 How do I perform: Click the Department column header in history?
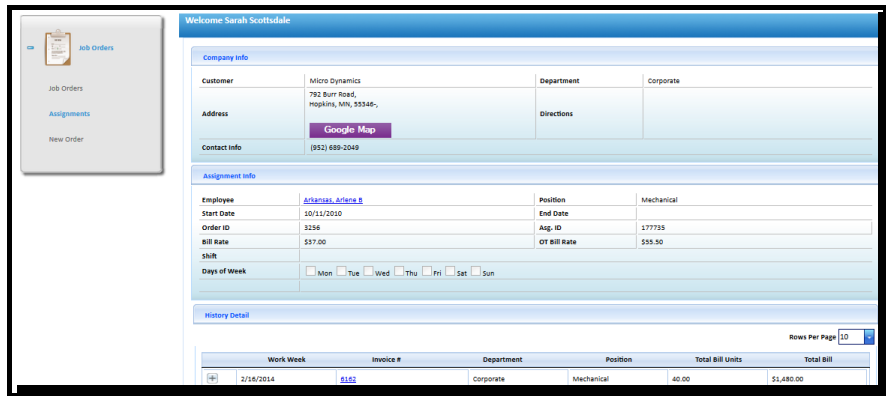502,359
